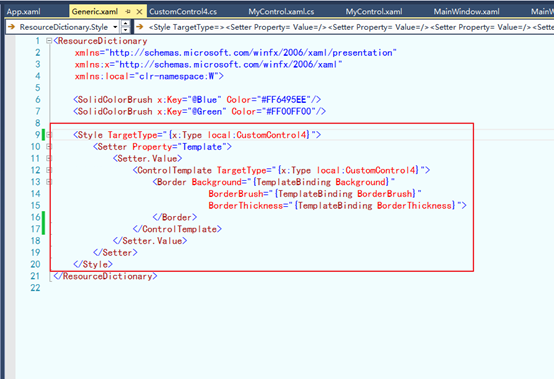Viewport: 554px width, 379px height.
Task: Click the BorderThickness TemplateBinding on line 15
Action: (337, 206)
